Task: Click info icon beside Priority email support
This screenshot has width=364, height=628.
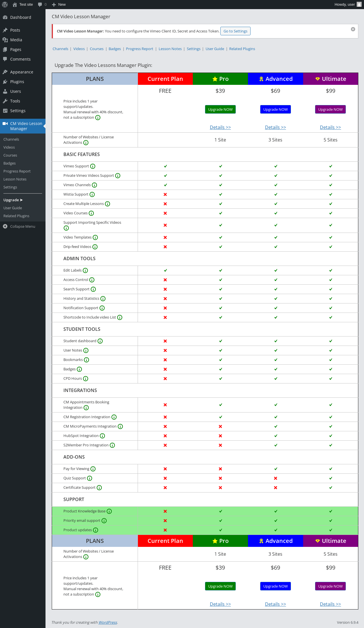Action: pos(104,521)
